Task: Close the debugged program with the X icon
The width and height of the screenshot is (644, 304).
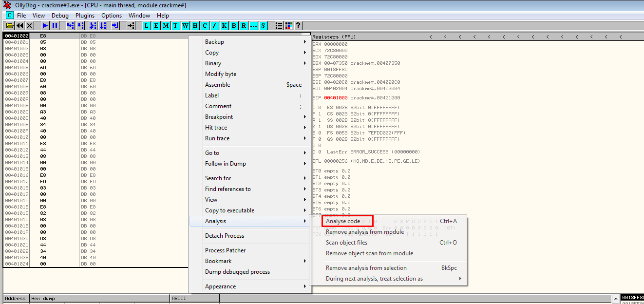Action: 30,26
